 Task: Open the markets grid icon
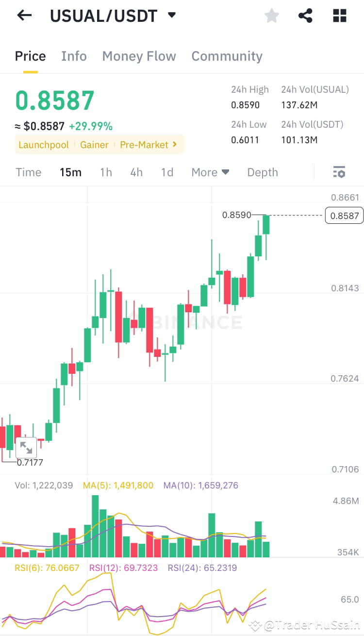339,15
